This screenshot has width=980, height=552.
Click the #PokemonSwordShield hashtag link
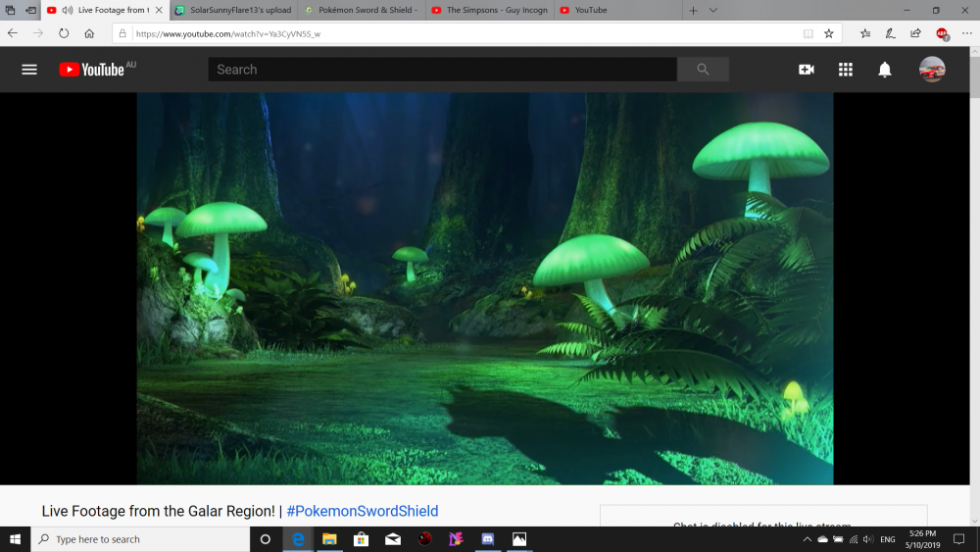[363, 511]
